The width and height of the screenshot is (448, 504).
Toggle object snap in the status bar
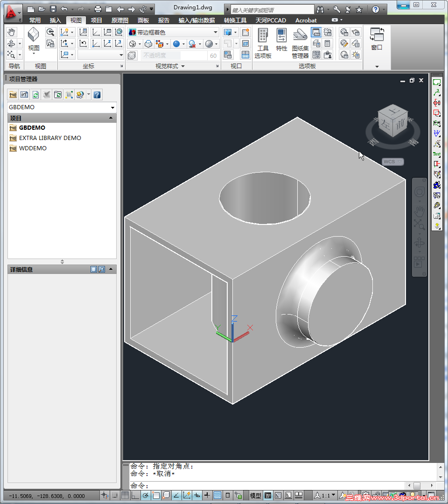click(x=156, y=495)
